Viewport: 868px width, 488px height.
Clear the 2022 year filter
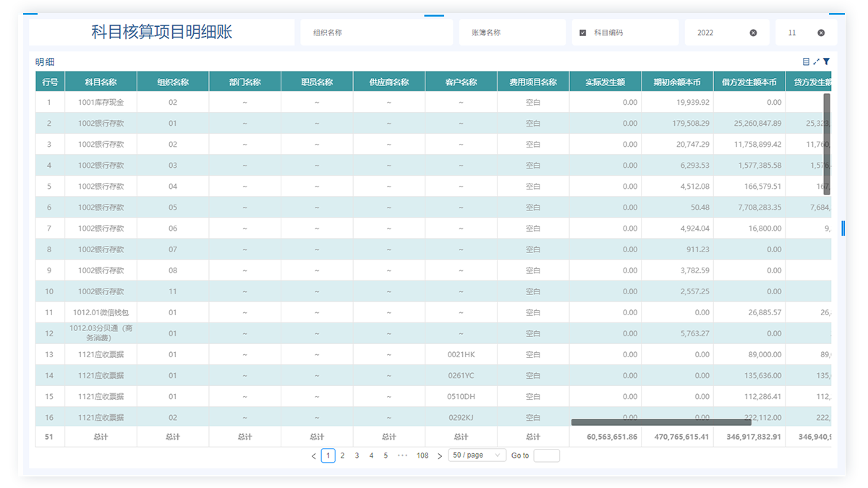tap(753, 33)
